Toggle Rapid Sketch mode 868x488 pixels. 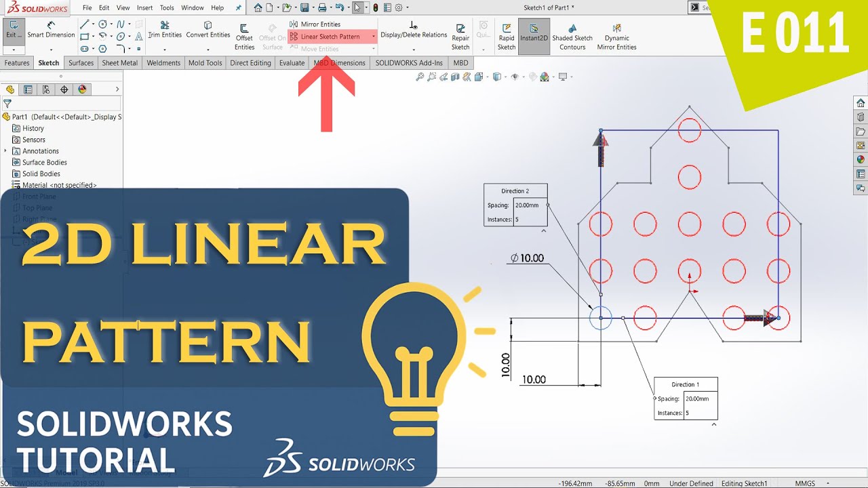507,37
